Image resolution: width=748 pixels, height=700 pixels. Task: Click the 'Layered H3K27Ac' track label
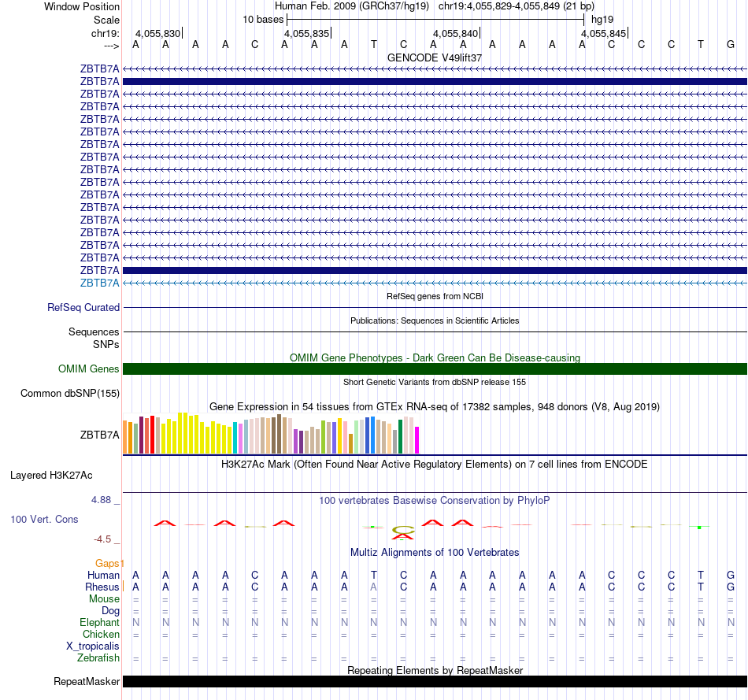click(x=51, y=476)
